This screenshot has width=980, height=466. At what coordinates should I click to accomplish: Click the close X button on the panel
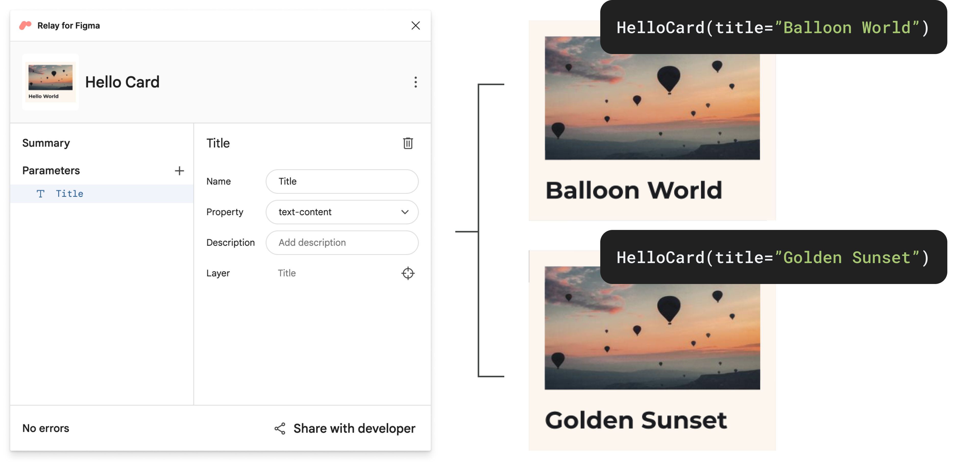click(414, 25)
